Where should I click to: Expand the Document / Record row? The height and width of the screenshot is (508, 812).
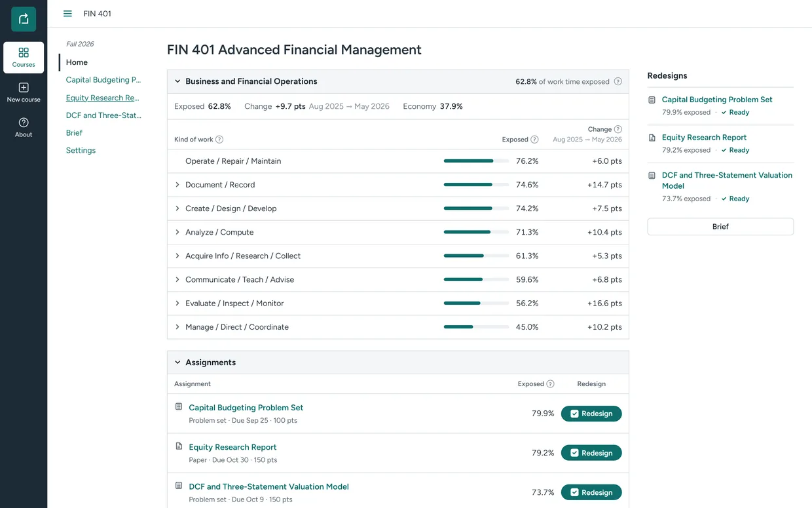[177, 185]
